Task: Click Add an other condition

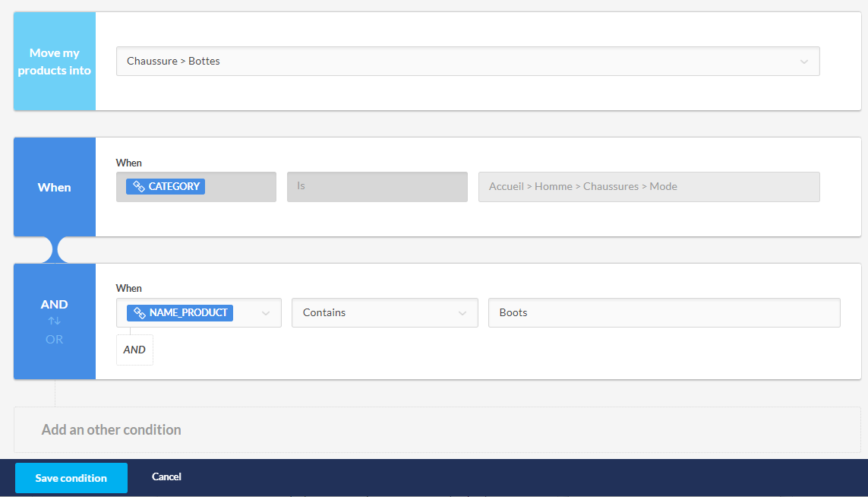Action: click(x=112, y=430)
